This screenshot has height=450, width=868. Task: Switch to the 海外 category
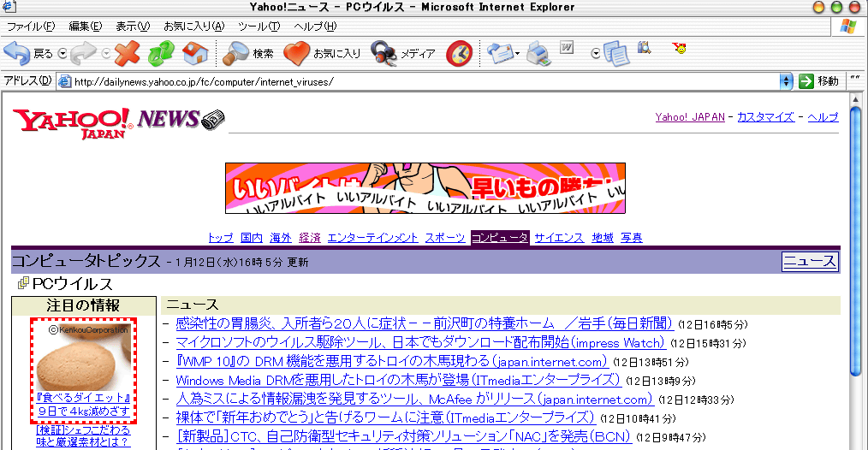[x=281, y=238]
